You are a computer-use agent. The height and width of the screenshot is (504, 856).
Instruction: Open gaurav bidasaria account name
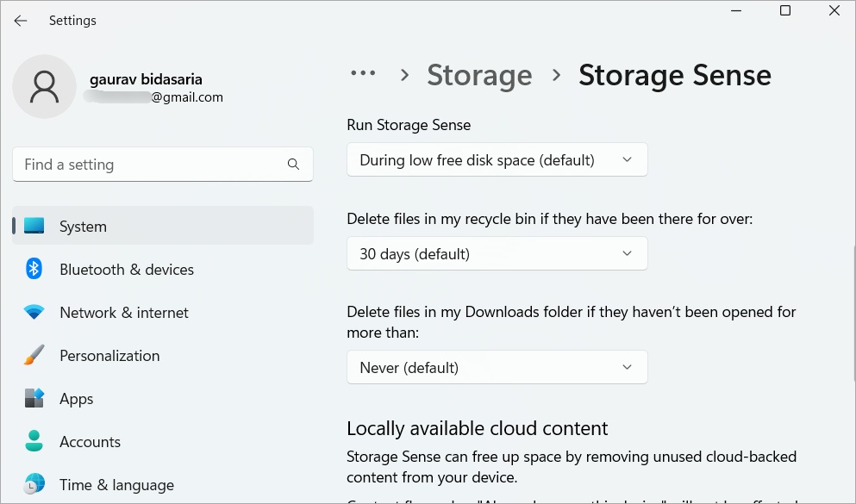[x=146, y=79]
